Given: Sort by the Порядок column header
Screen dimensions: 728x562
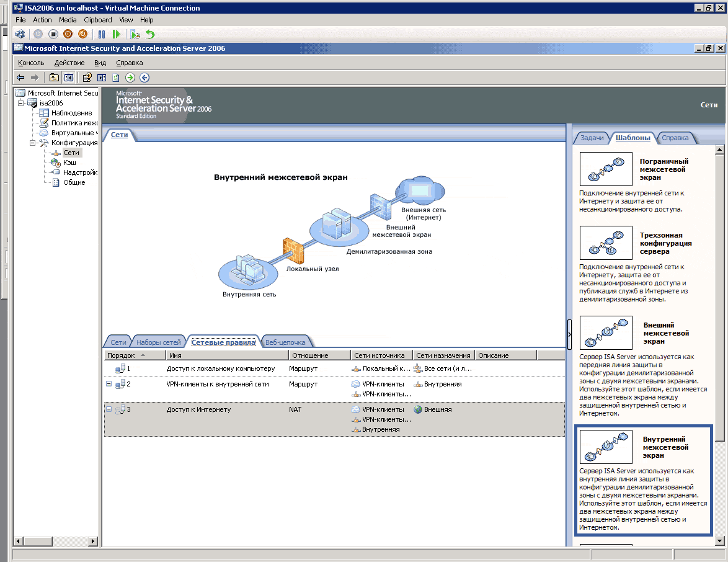Looking at the screenshot, I should [x=135, y=355].
